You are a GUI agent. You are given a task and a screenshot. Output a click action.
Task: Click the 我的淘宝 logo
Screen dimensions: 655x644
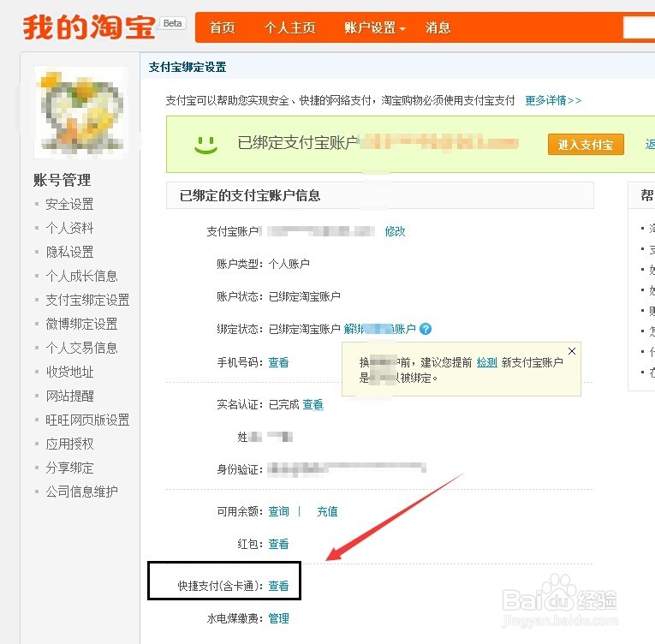pos(89,27)
